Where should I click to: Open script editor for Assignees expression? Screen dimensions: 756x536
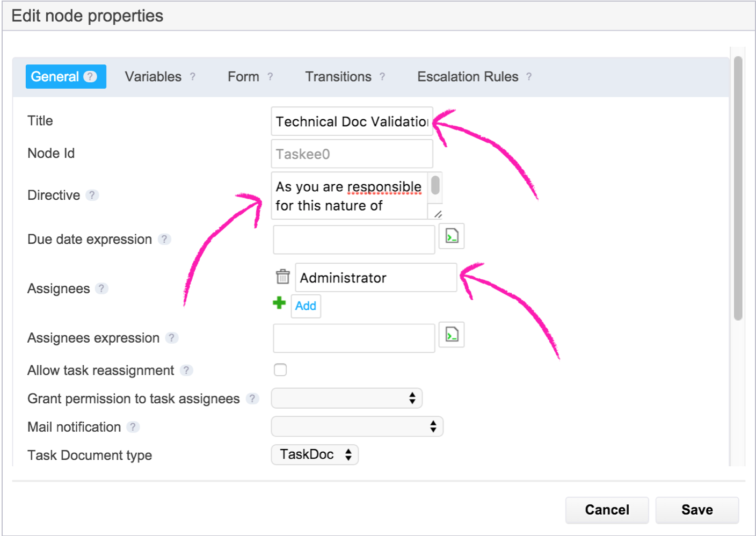point(452,335)
